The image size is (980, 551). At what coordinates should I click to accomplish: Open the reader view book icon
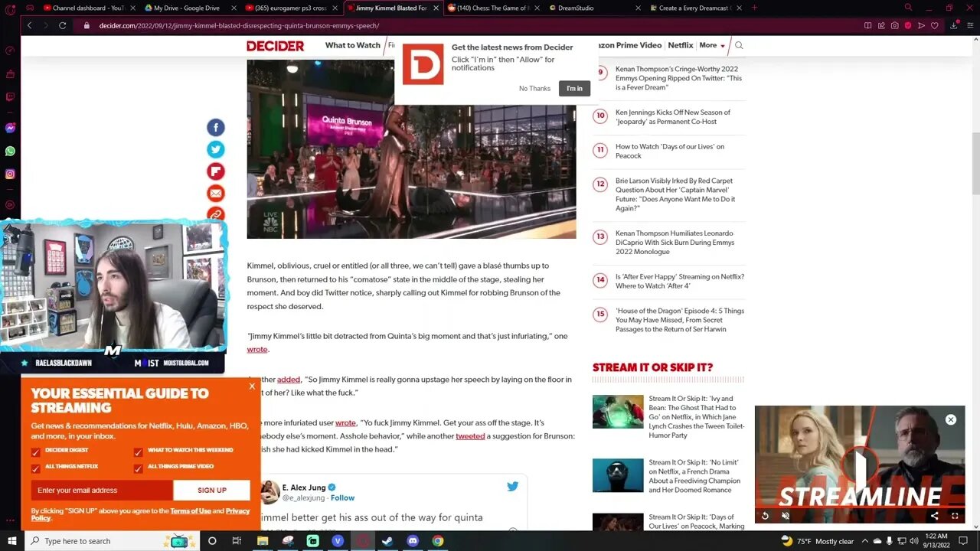(867, 25)
